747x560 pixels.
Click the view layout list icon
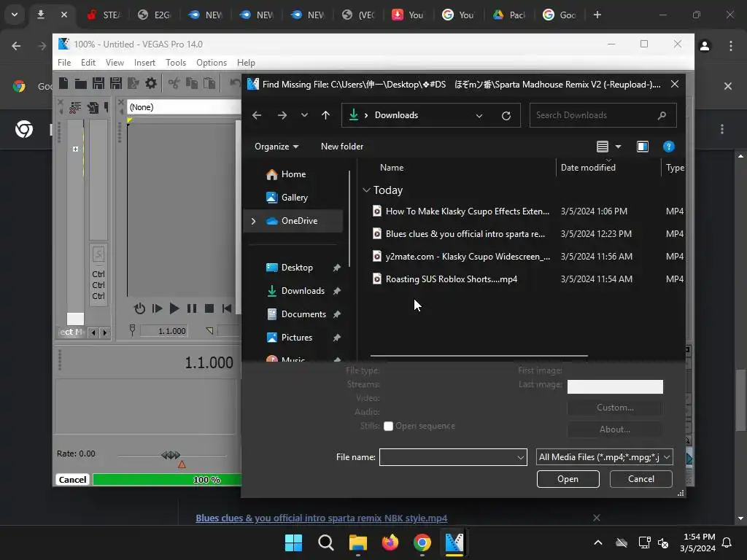tap(603, 147)
